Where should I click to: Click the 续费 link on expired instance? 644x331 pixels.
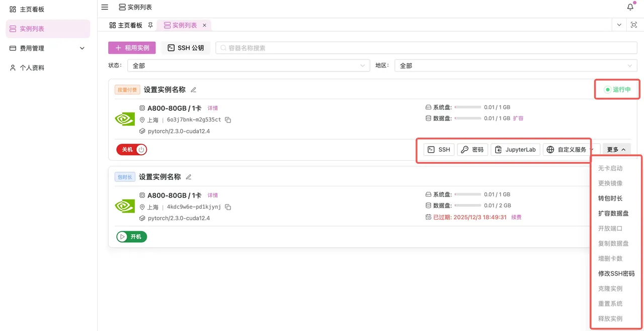tap(516, 217)
